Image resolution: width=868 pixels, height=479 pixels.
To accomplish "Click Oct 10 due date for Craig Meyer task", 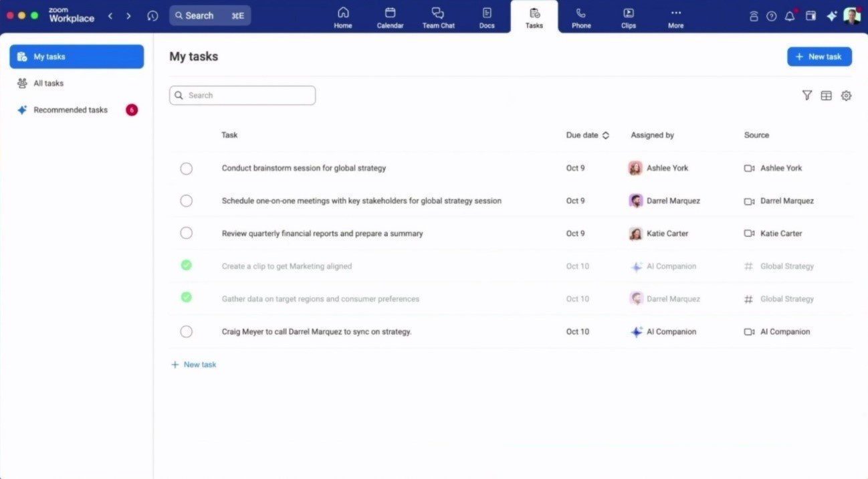I will 578,332.
